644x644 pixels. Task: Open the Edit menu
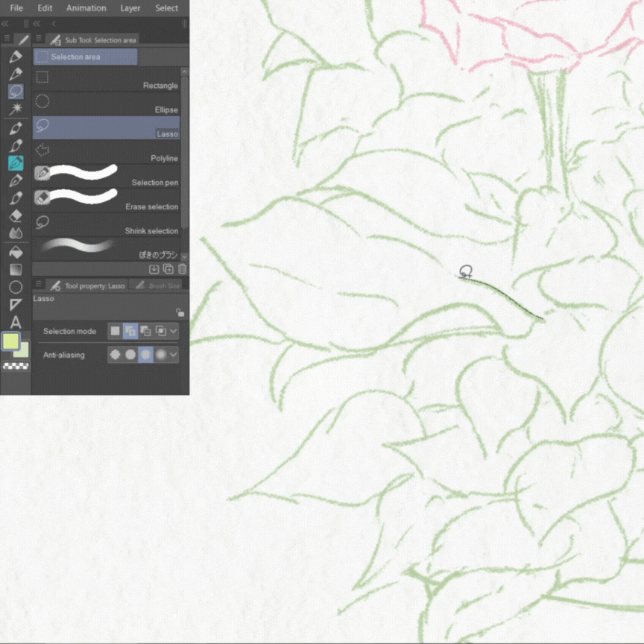point(45,7)
